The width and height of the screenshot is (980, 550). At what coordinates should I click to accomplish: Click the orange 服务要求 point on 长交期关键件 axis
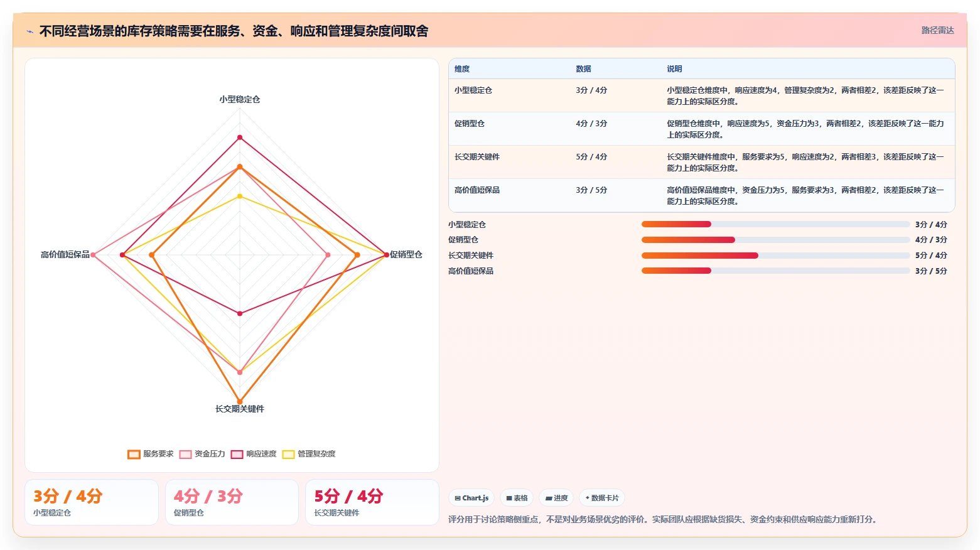click(240, 402)
